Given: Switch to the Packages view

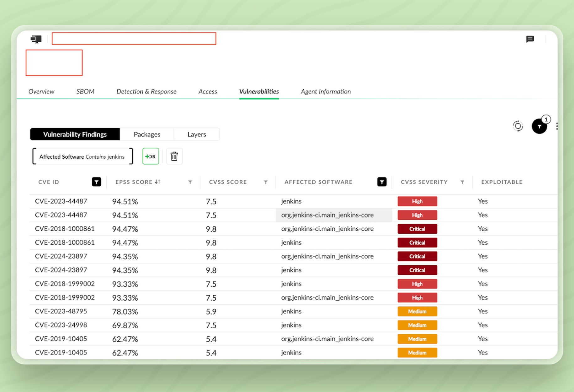Looking at the screenshot, I should (x=147, y=134).
